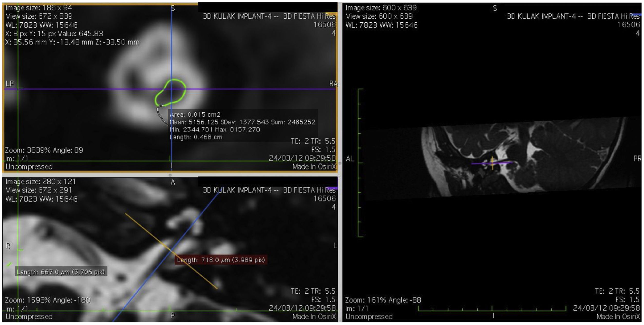Click the 'Zoom: 1593% Angle: -180' overlay in lower view

click(48, 300)
